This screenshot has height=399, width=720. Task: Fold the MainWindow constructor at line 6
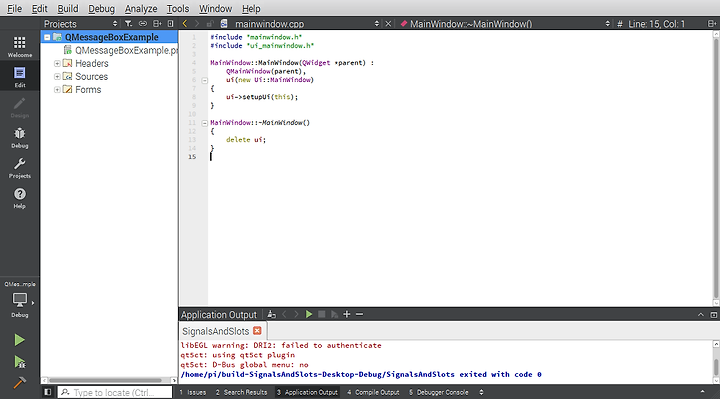tap(205, 80)
